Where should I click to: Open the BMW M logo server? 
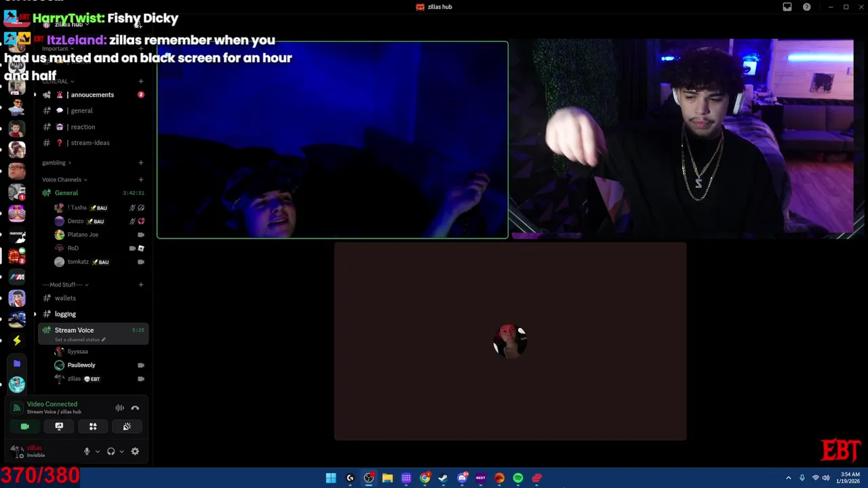pyautogui.click(x=17, y=277)
